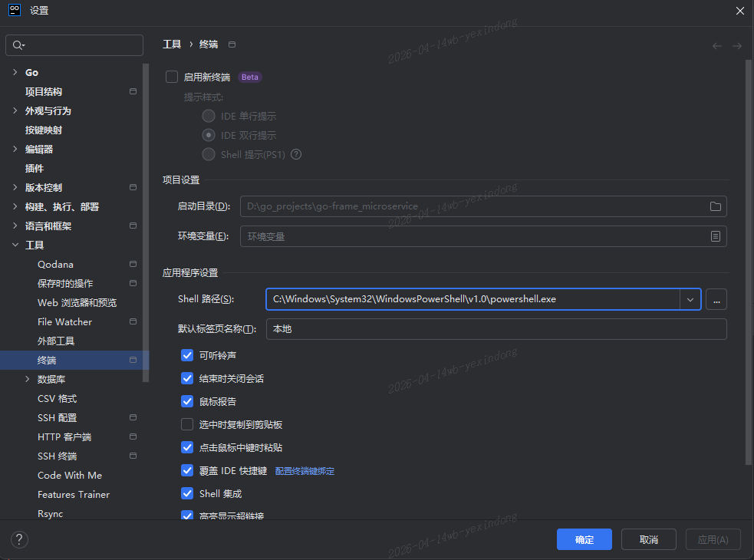Click the 确定 button

[584, 539]
